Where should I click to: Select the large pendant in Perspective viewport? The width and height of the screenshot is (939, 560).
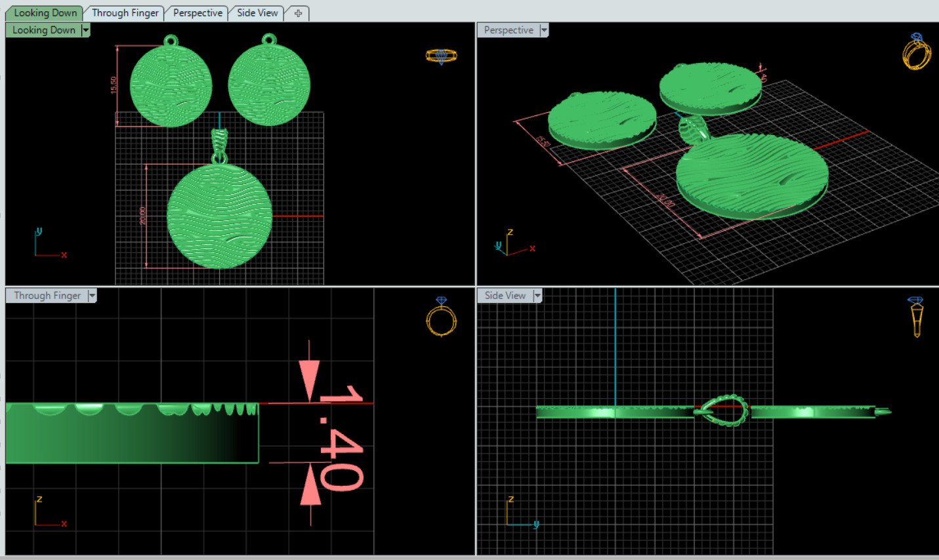tap(752, 176)
